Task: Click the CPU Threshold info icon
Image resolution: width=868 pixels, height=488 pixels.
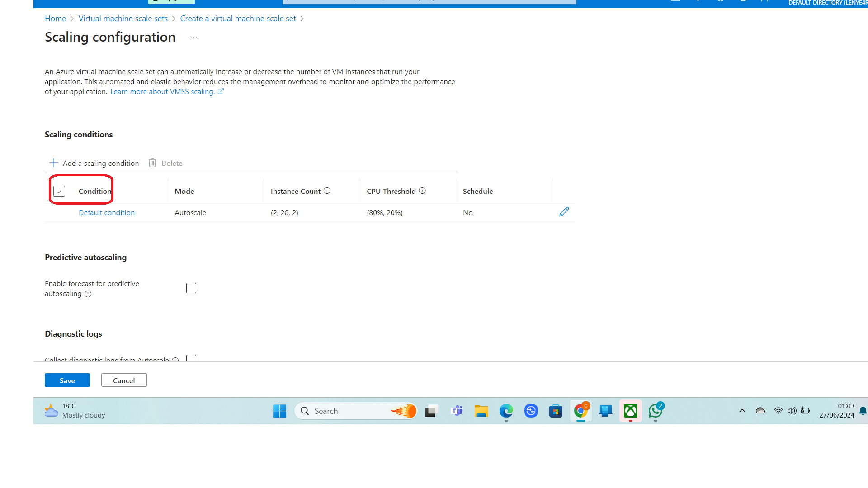Action: pyautogui.click(x=422, y=191)
